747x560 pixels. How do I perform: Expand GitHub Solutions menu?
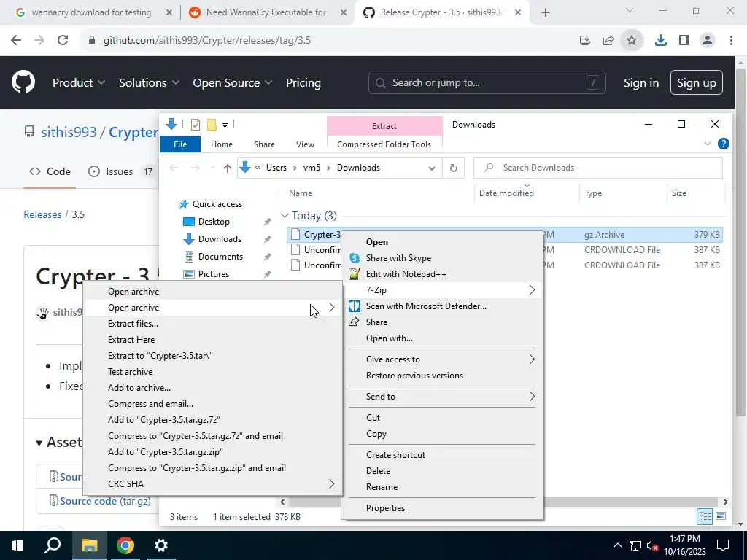pyautogui.click(x=149, y=83)
